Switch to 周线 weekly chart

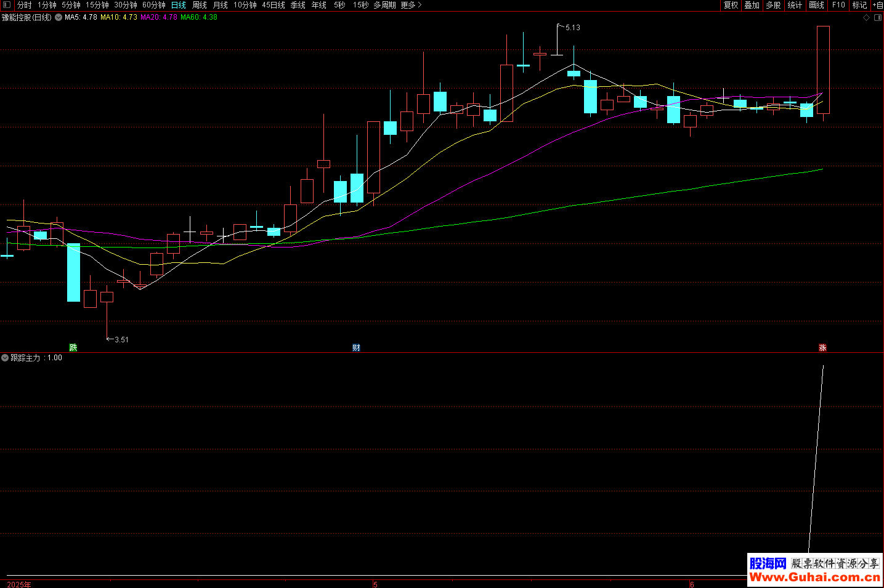pyautogui.click(x=200, y=5)
